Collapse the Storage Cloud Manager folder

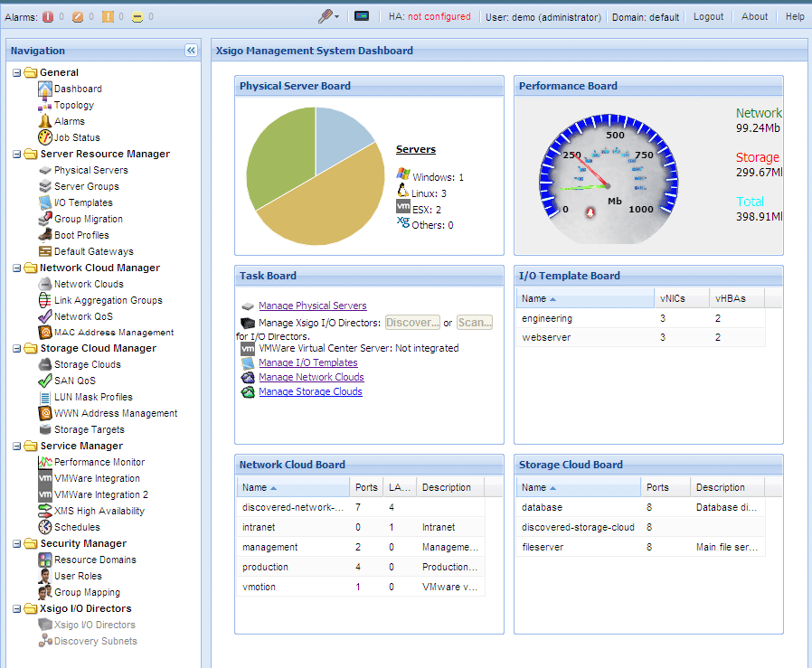(16, 349)
